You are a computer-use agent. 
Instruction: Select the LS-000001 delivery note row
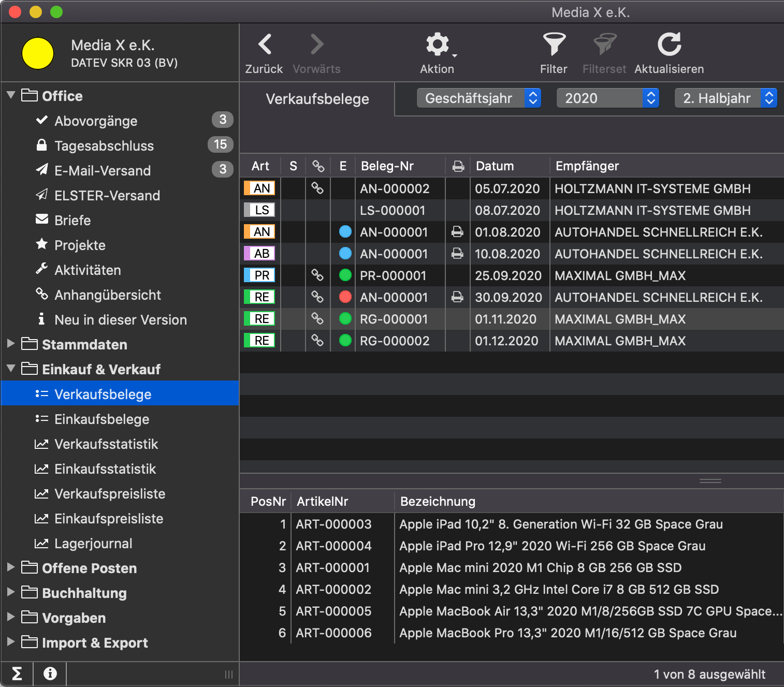392,210
